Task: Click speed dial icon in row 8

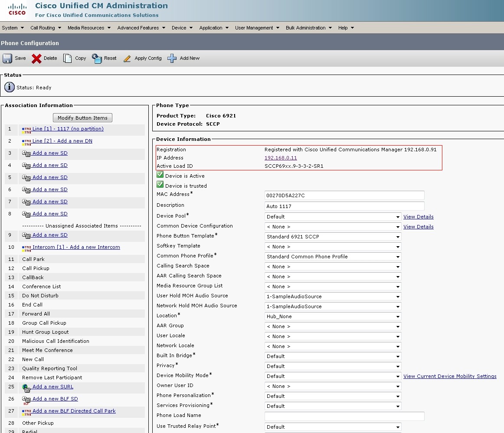Action: pos(26,215)
